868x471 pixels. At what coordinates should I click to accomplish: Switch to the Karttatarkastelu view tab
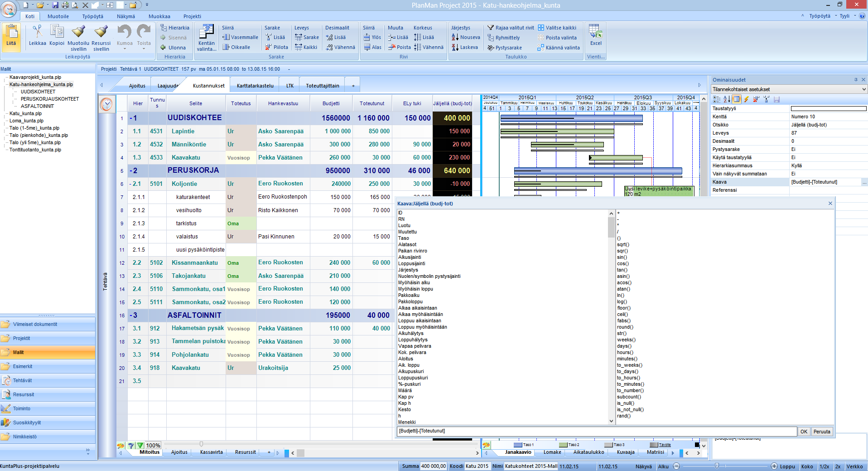point(255,86)
